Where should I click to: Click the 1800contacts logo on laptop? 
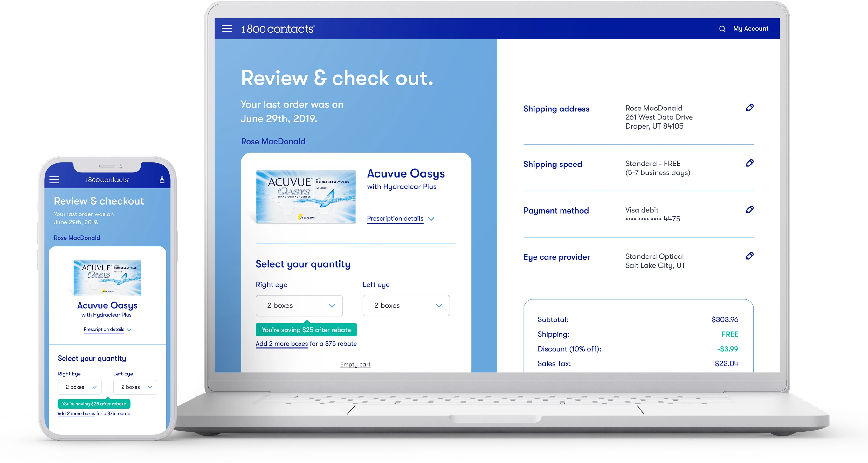278,29
